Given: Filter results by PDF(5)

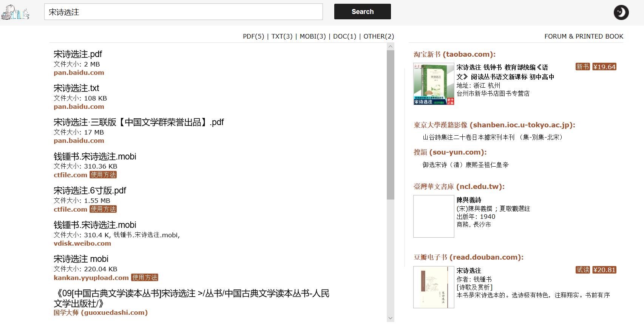Looking at the screenshot, I should pyautogui.click(x=253, y=36).
